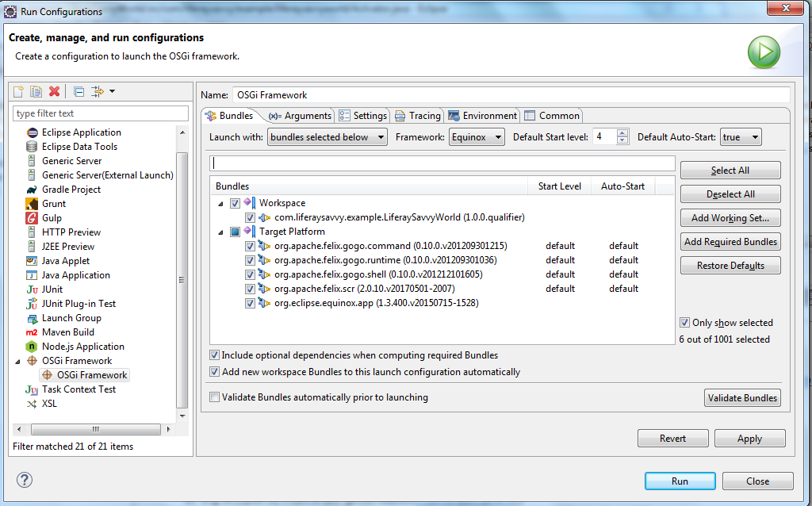The width and height of the screenshot is (812, 506).
Task: Click the Node.js Application icon
Action: pos(32,347)
